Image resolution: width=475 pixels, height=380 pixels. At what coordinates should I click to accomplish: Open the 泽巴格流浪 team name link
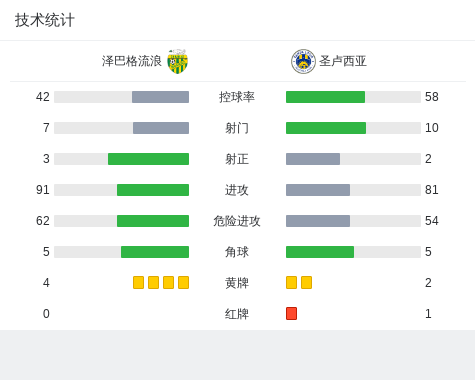click(132, 61)
